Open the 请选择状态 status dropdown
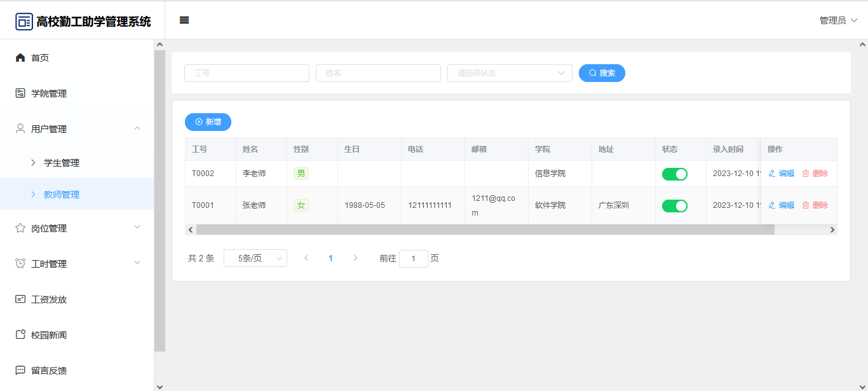The image size is (868, 391). pyautogui.click(x=510, y=73)
